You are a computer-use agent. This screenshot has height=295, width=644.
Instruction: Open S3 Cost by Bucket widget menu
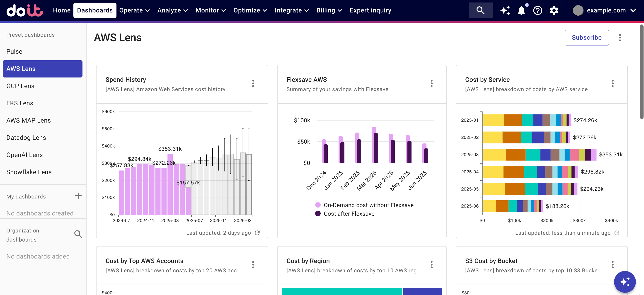613,264
